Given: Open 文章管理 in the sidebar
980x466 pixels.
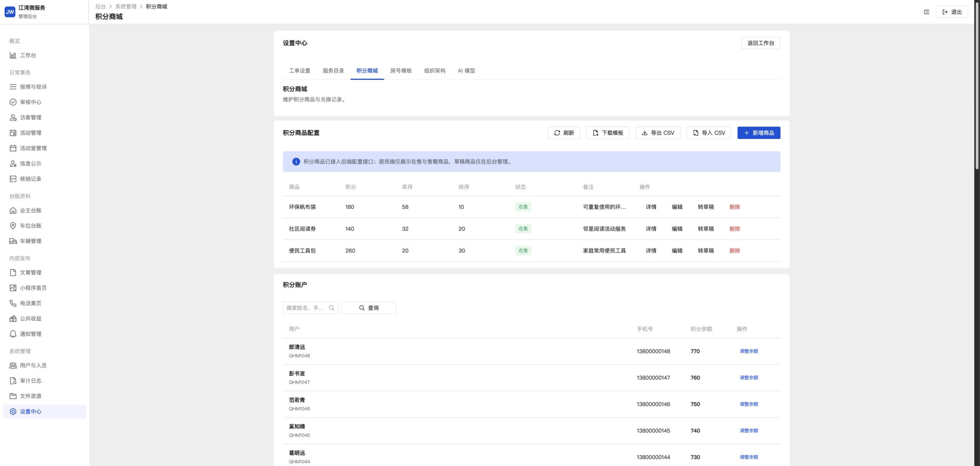Looking at the screenshot, I should point(44,273).
